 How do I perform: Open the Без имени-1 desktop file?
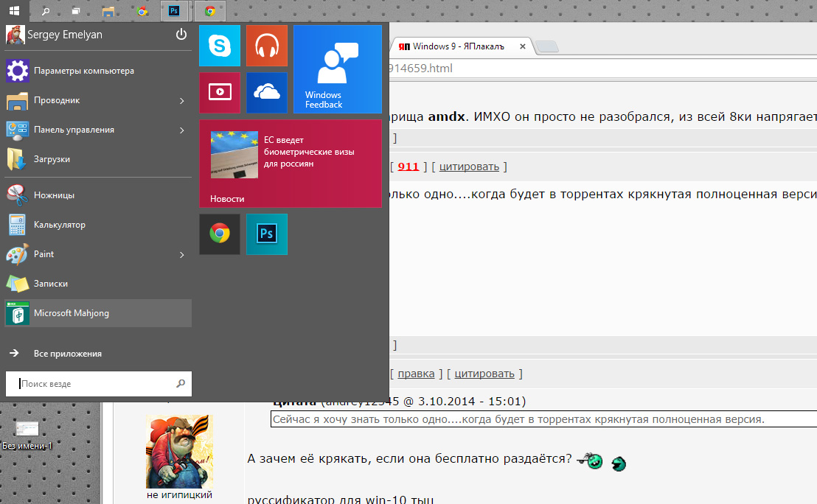click(x=27, y=434)
